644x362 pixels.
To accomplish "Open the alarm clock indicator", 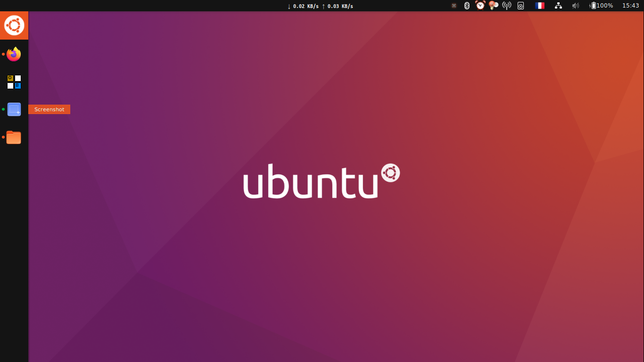I will (x=480, y=6).
